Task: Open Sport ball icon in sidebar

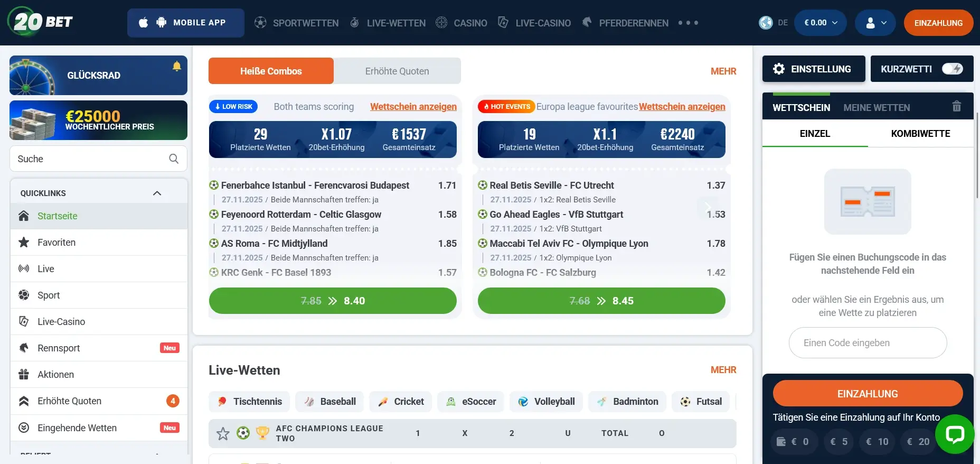Action: tap(24, 295)
